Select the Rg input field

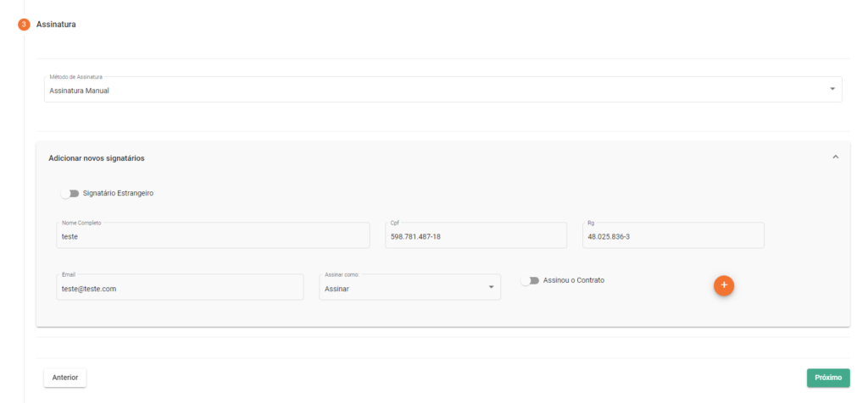pos(672,236)
